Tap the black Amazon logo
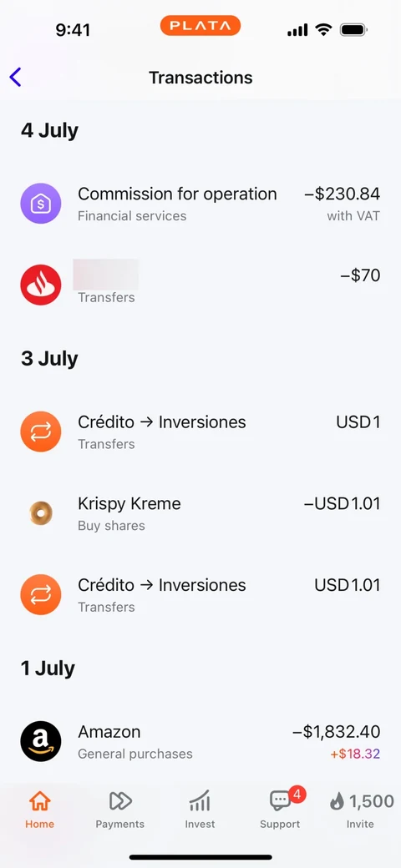 [x=41, y=741]
